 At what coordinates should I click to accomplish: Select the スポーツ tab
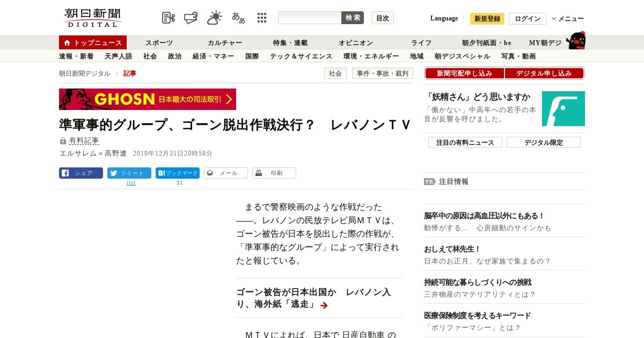tap(159, 43)
